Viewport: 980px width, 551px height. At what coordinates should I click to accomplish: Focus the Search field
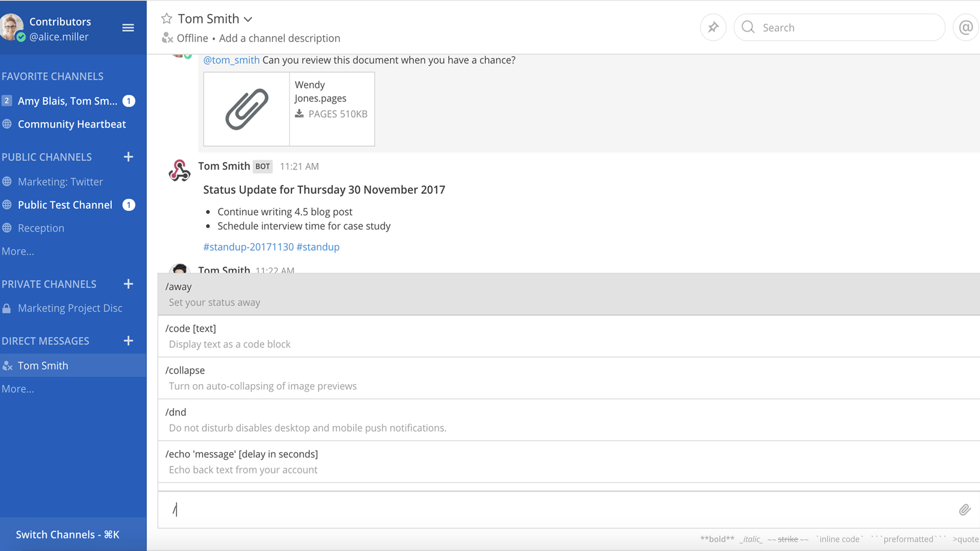(x=840, y=28)
